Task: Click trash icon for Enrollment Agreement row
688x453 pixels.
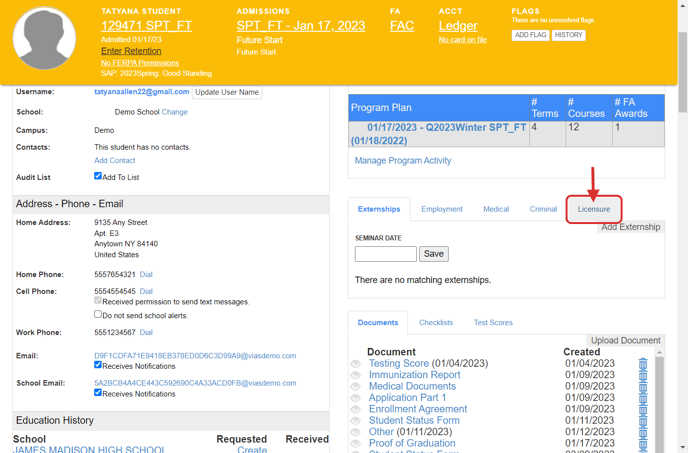Action: pos(643,410)
